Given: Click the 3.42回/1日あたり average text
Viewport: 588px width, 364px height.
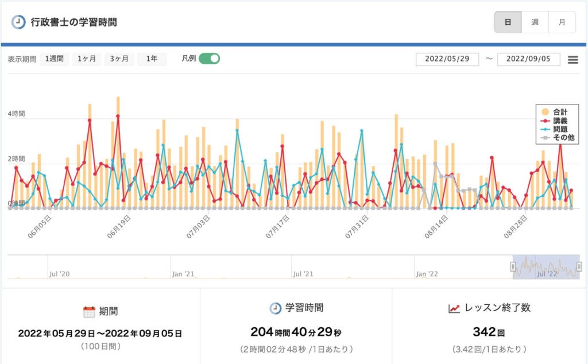Looking at the screenshot, I should [x=489, y=350].
